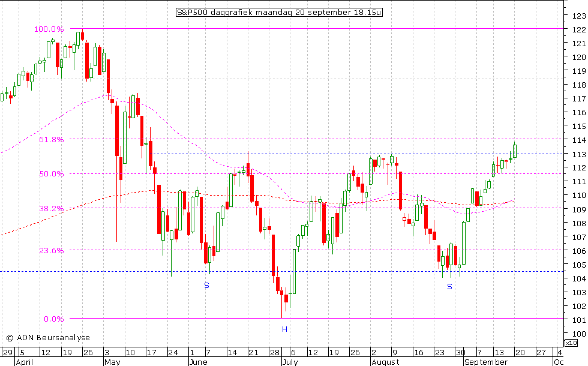
Task: Click date label 16 in August
Action: point(419,353)
